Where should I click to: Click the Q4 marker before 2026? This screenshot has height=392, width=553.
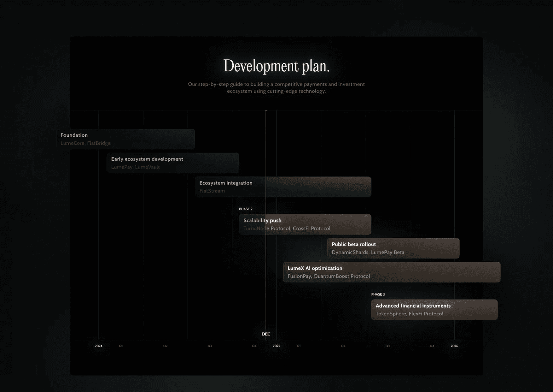pyautogui.click(x=432, y=346)
